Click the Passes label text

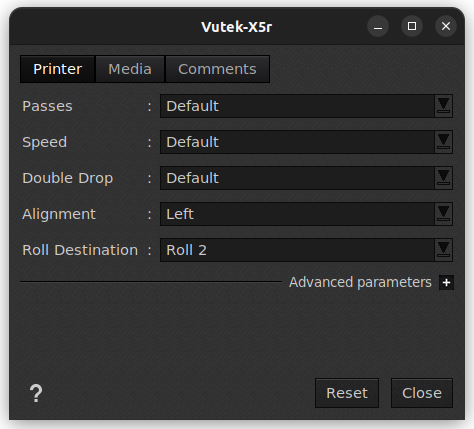[x=47, y=106]
